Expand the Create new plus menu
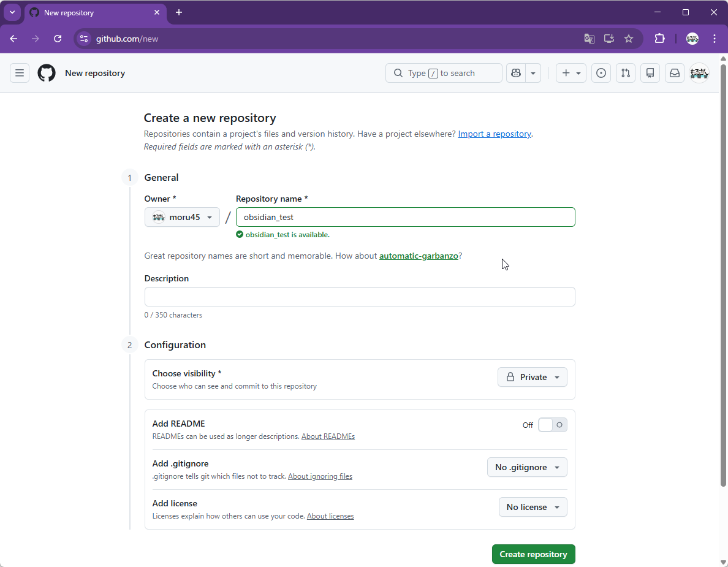The height and width of the screenshot is (567, 728). pyautogui.click(x=571, y=73)
